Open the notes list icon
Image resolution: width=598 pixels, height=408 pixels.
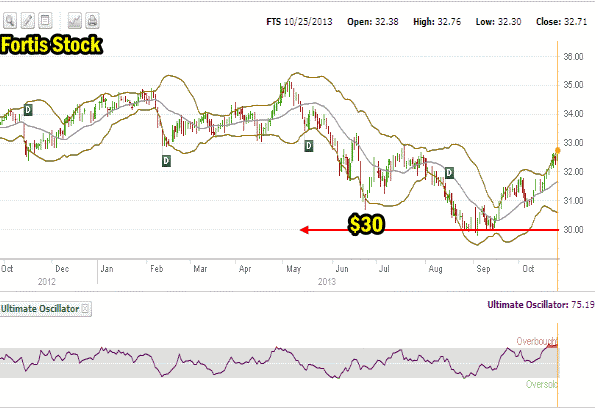tap(45, 21)
